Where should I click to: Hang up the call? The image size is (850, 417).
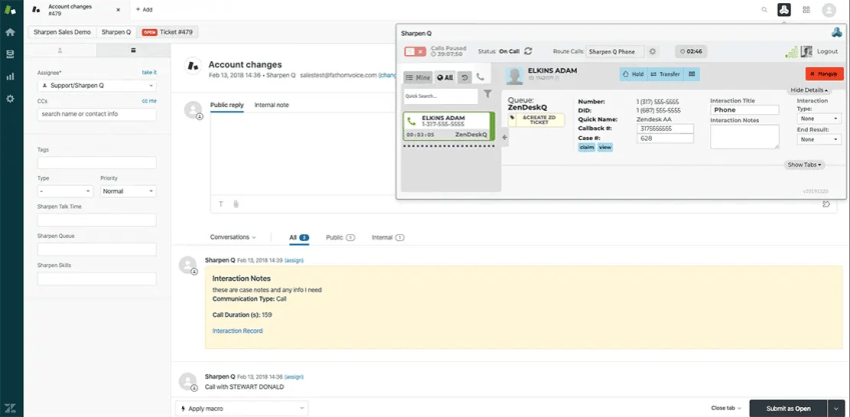tap(824, 74)
